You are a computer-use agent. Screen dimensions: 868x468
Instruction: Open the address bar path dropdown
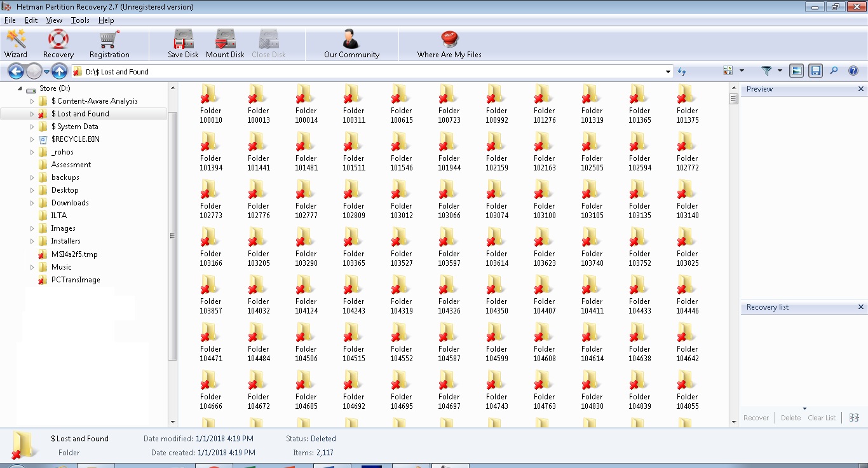point(668,71)
